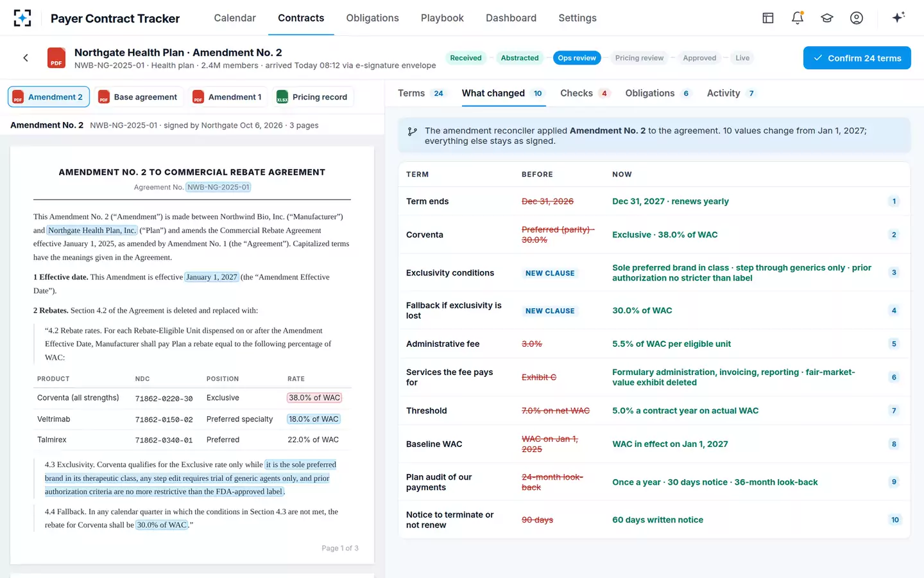Click the branch reconciler icon in the info banner
The image size is (924, 578).
(413, 132)
